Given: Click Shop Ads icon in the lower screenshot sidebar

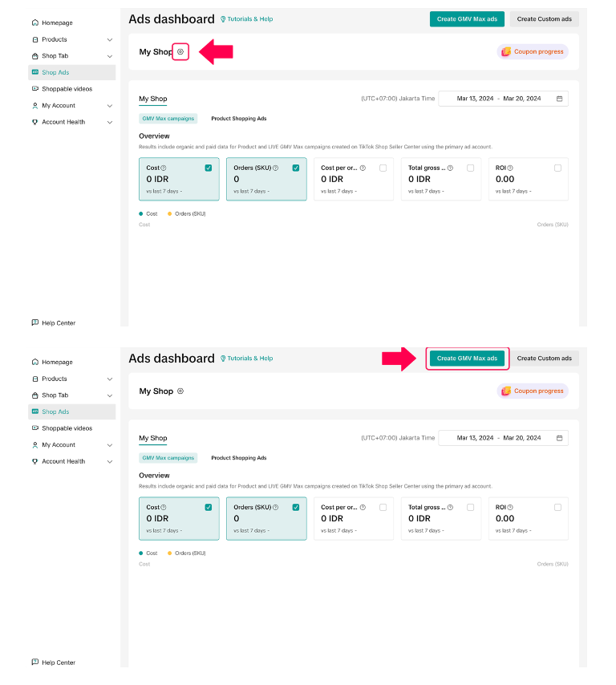Looking at the screenshot, I should [x=34, y=411].
